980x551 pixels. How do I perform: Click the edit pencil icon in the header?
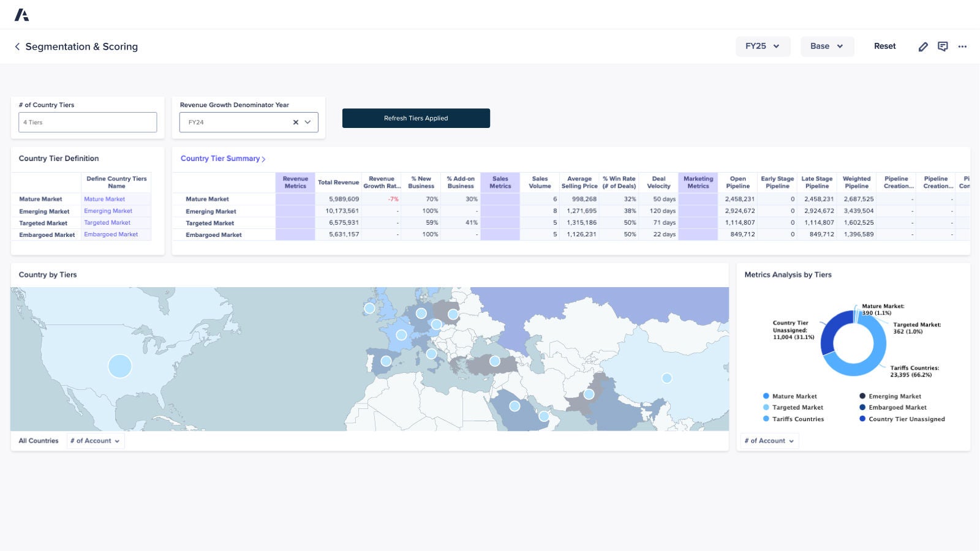(x=923, y=47)
